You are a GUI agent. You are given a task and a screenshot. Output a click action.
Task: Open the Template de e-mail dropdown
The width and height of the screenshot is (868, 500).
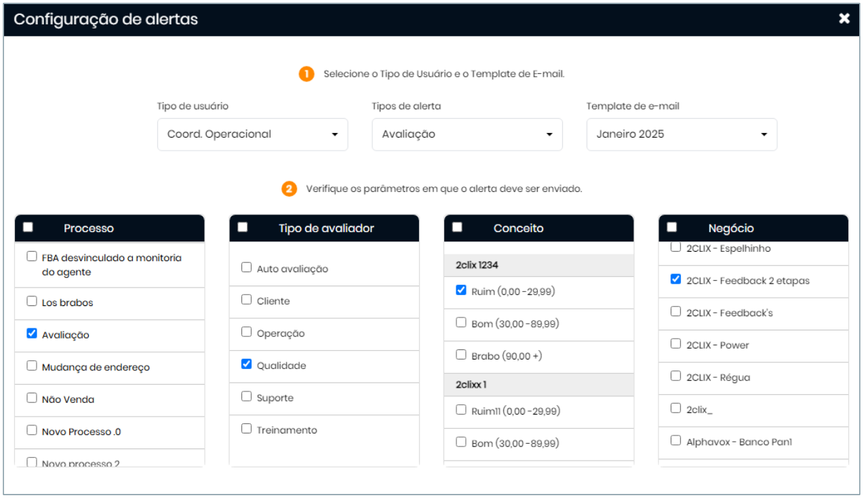(682, 134)
